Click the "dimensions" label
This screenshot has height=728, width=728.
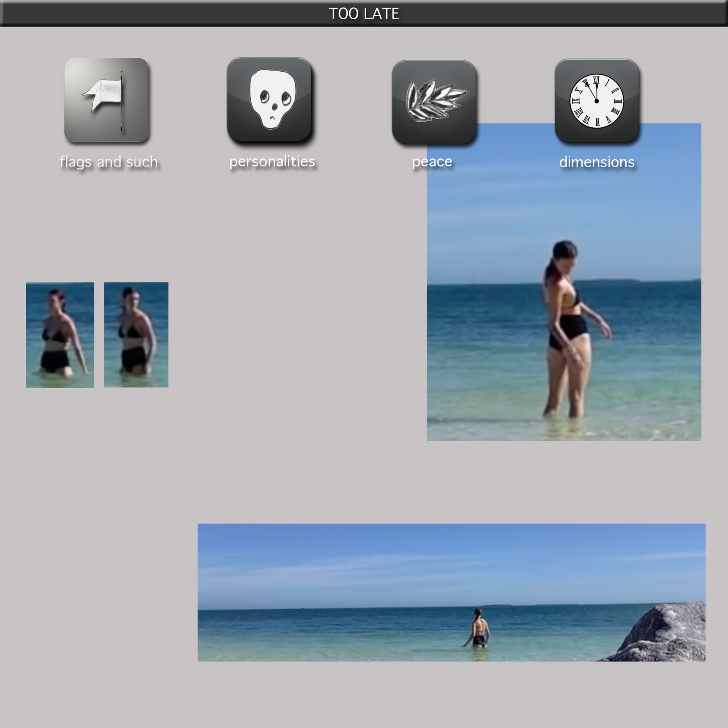pyautogui.click(x=597, y=162)
